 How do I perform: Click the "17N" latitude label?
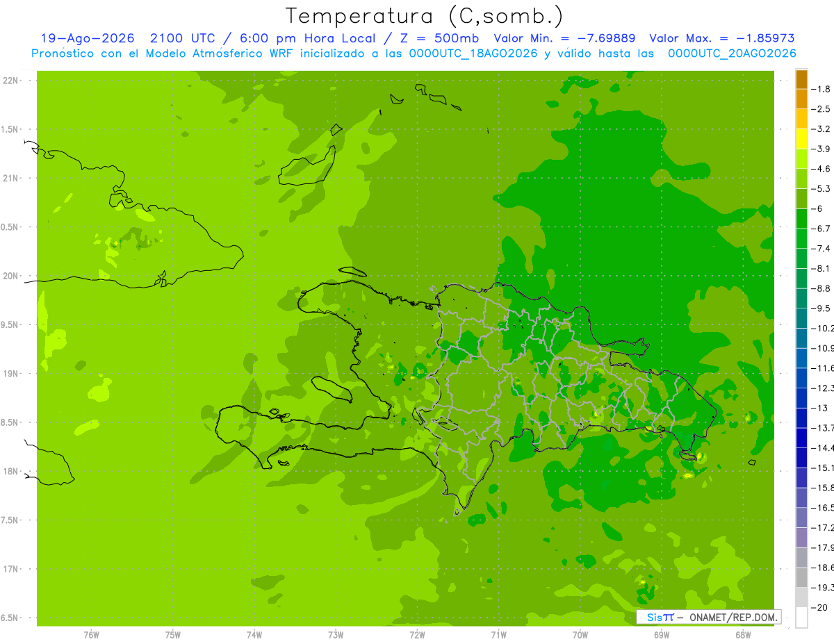11,569
